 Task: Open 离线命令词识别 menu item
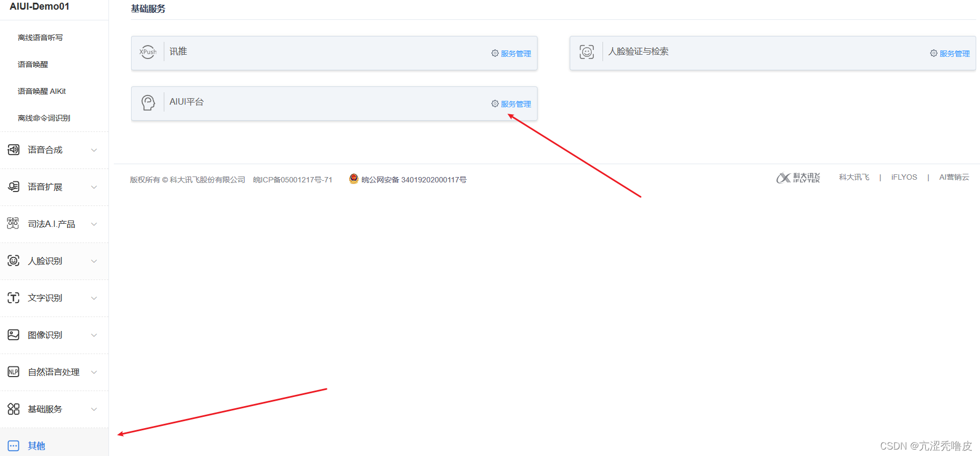click(x=44, y=118)
